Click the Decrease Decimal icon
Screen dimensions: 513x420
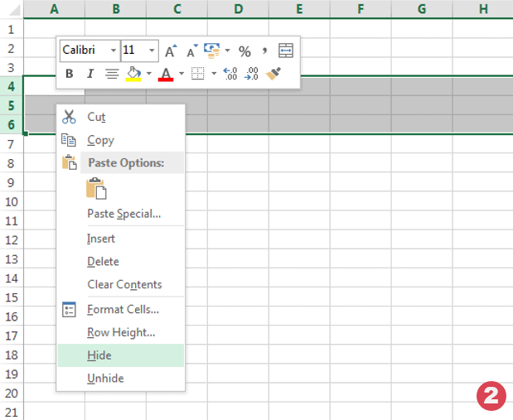point(251,74)
